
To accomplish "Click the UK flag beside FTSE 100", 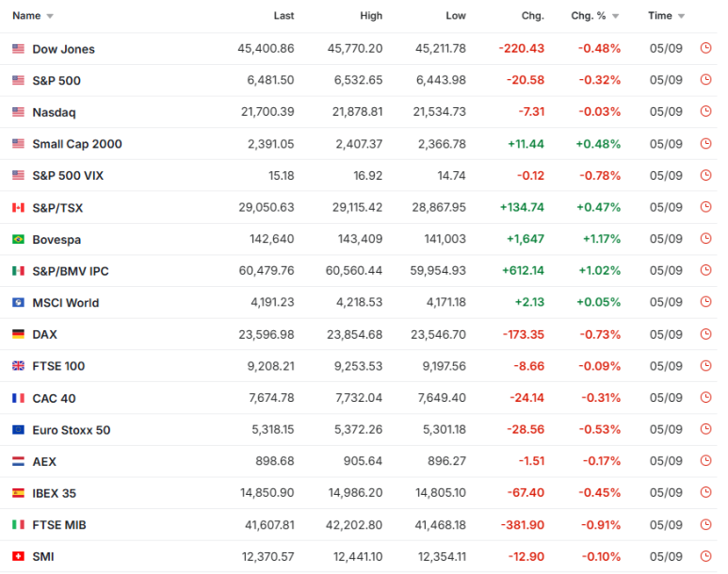I will tap(18, 366).
